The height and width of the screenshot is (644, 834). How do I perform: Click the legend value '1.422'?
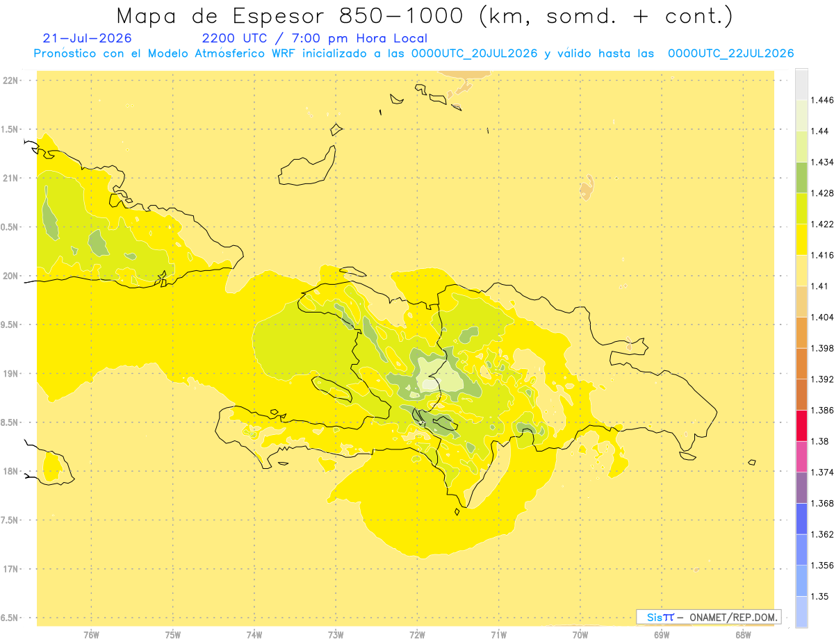tap(822, 224)
